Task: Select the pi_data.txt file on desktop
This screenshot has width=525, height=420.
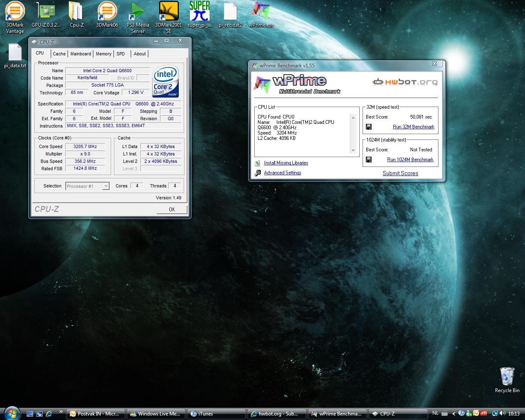Action: tap(15, 56)
